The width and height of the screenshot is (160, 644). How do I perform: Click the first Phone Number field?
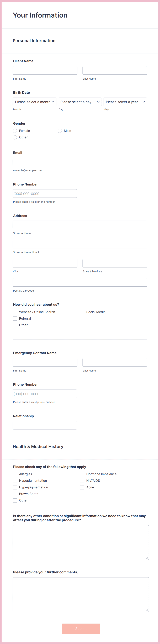click(45, 193)
